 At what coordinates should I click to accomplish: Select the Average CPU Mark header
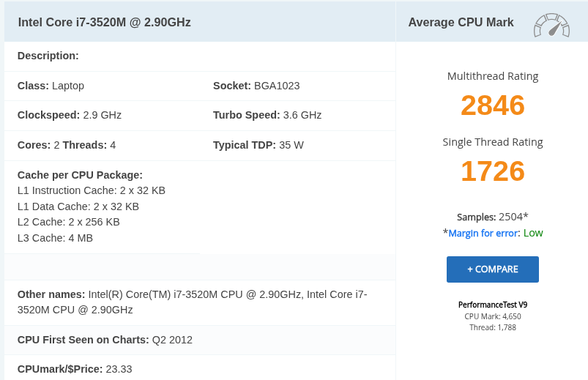click(x=461, y=23)
